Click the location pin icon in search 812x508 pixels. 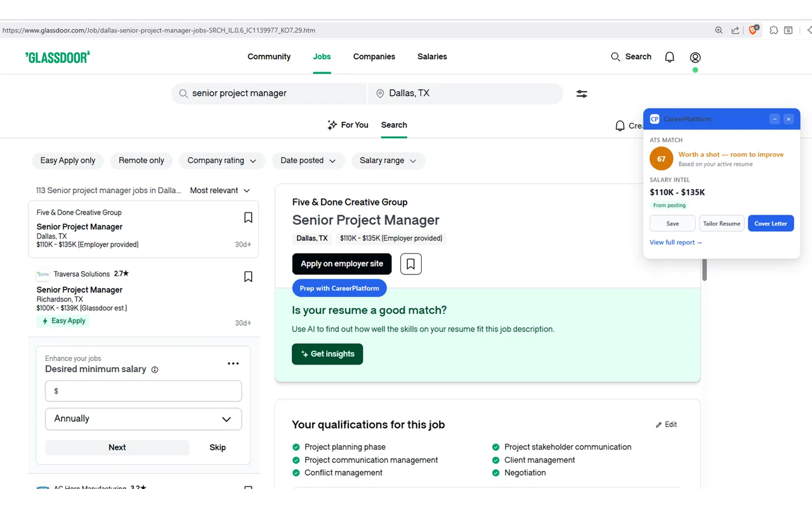(380, 94)
